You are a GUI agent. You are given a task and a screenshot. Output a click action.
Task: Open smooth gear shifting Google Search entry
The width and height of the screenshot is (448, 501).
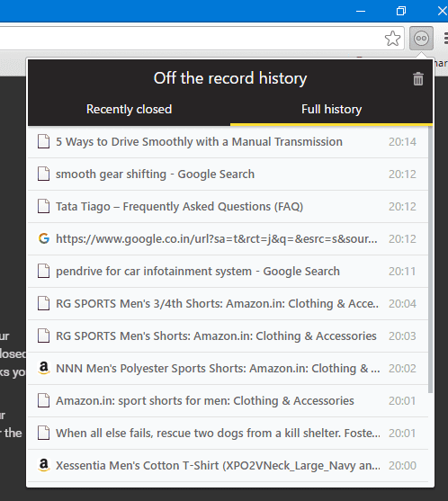228,174
